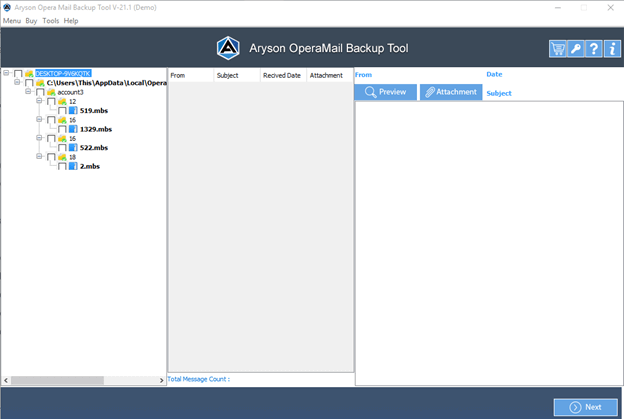Viewport: 624px width, 419px height.
Task: Click the tree scrollbar right arrow
Action: [x=161, y=380]
